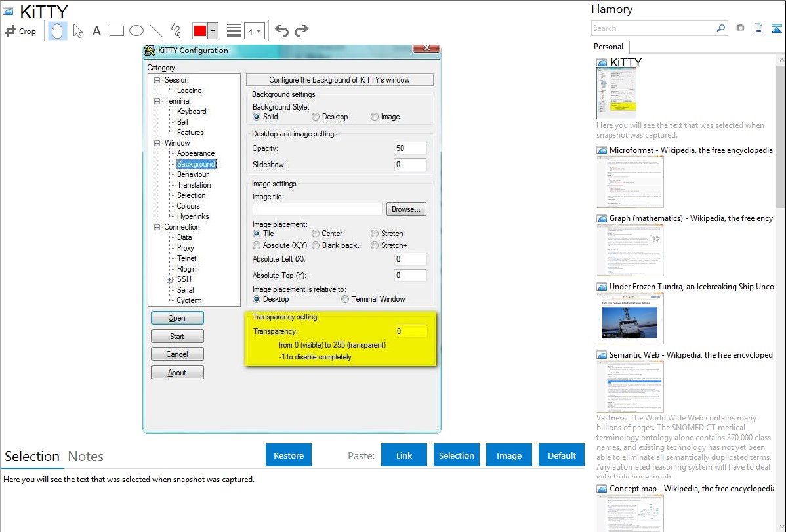786x532 pixels.
Task: Select the Crop tool
Action: tap(20, 31)
